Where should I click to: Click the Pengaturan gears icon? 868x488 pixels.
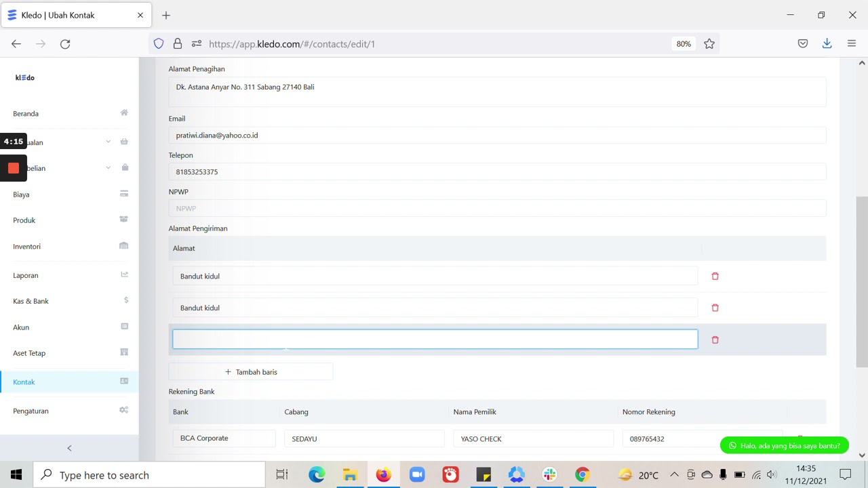[x=124, y=410]
